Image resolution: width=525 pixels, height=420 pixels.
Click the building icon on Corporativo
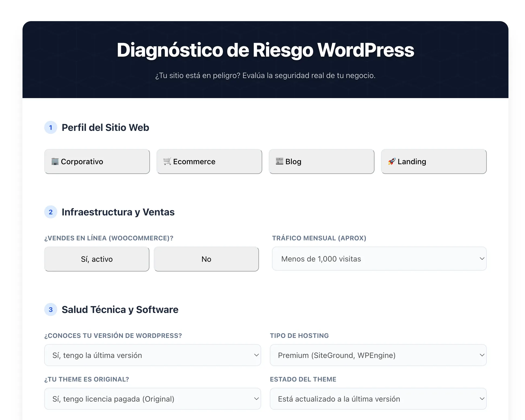click(x=55, y=161)
